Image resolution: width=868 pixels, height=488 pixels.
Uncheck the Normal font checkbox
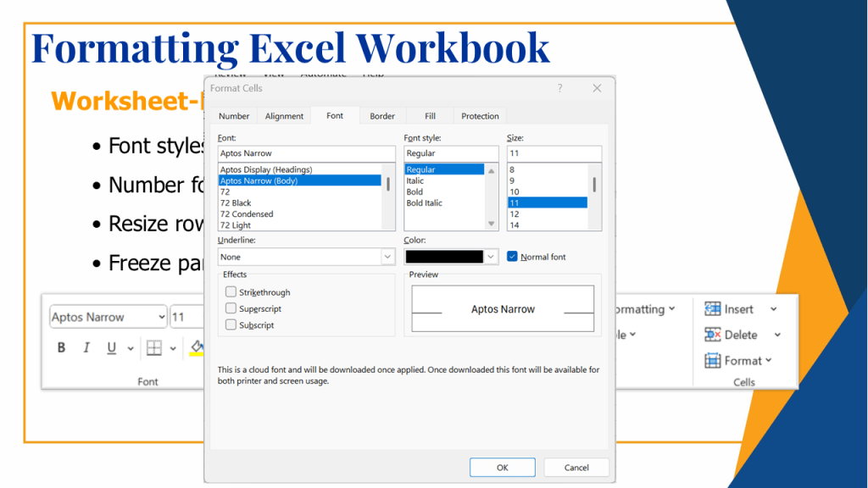point(512,257)
